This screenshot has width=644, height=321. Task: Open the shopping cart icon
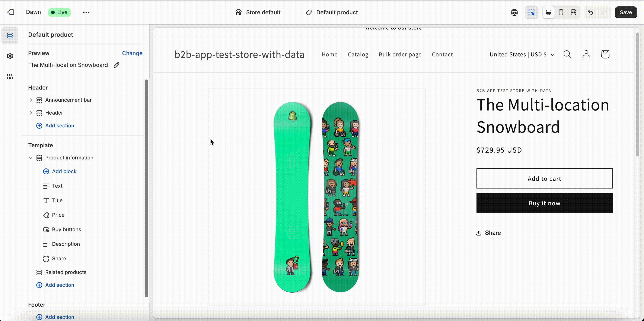coord(605,54)
